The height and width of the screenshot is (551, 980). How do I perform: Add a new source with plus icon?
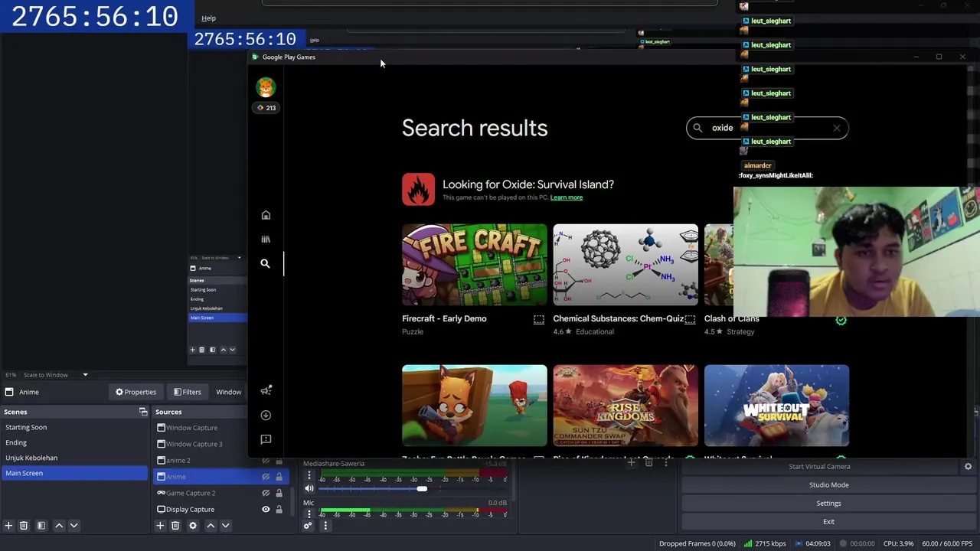coord(160,526)
